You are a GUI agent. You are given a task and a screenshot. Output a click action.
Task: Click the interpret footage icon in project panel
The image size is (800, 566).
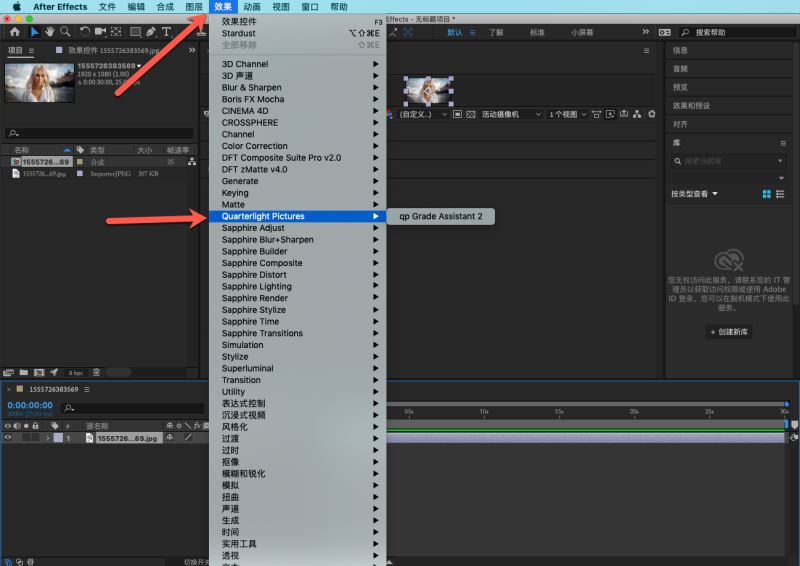click(x=9, y=373)
